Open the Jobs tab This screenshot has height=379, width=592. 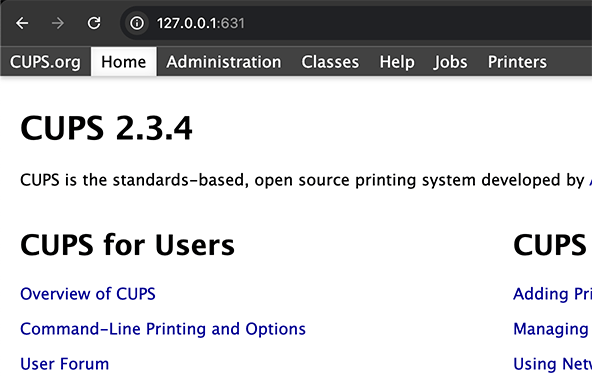(x=450, y=62)
